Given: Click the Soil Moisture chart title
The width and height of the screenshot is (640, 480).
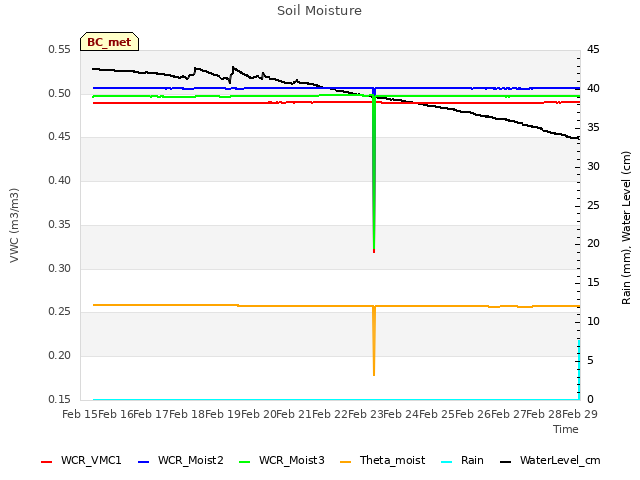Looking at the screenshot, I should click(319, 11).
